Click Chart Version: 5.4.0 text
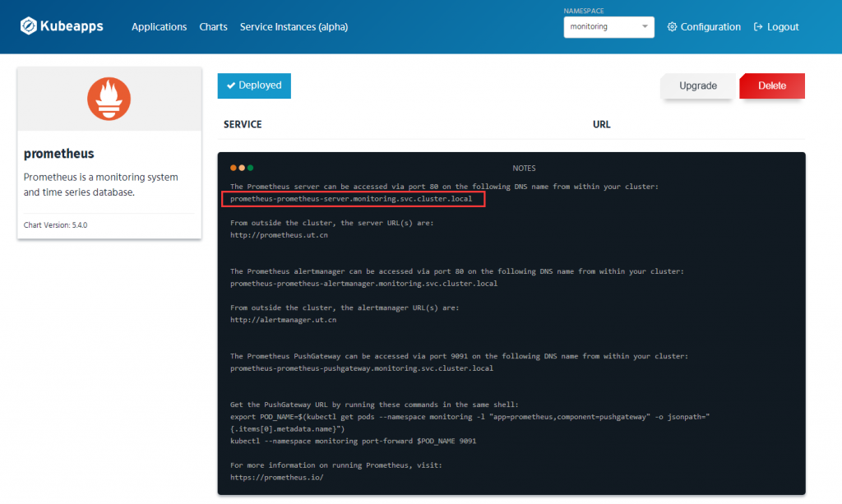This screenshot has width=842, height=504. coord(55,225)
